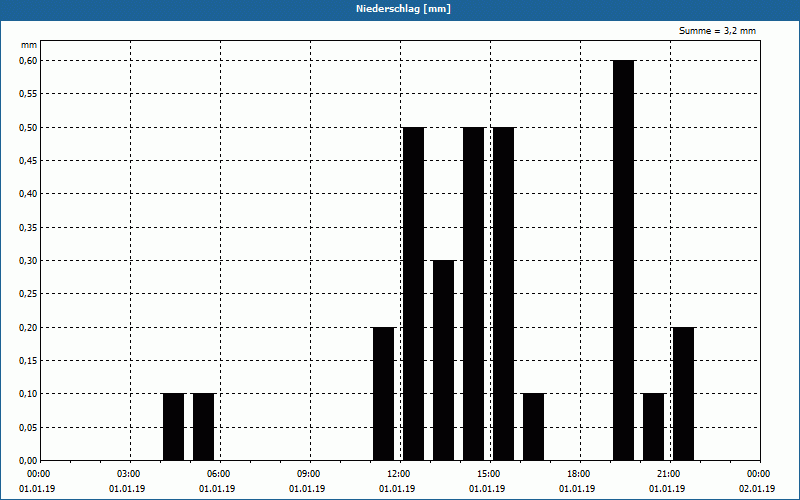
Task: Click the 00:00 label above 01.01.19
Action: [x=38, y=474]
